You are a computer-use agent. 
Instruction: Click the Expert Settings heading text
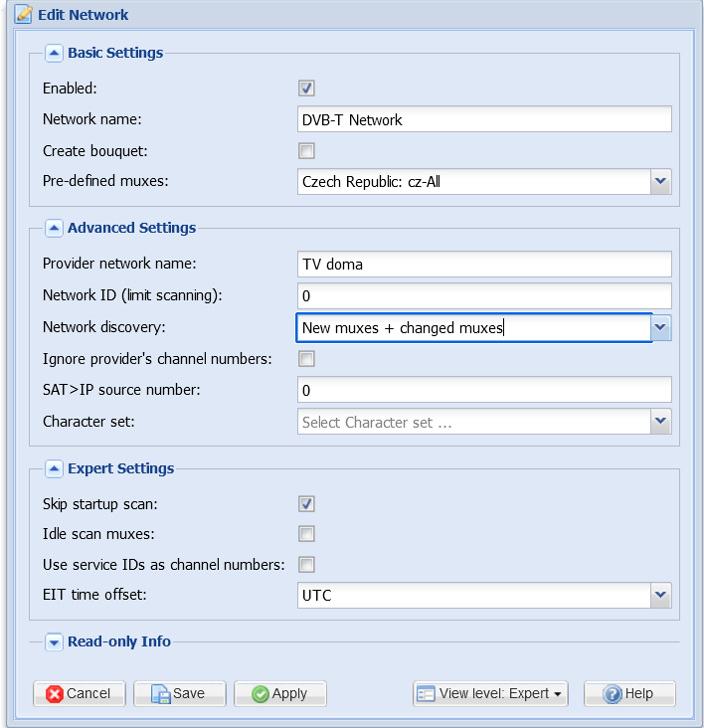(x=120, y=468)
